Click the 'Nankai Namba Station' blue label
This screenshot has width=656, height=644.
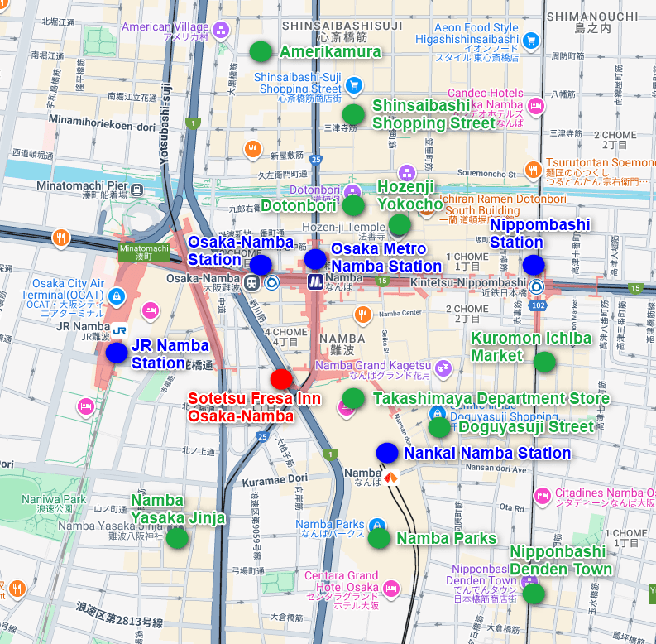(487, 453)
